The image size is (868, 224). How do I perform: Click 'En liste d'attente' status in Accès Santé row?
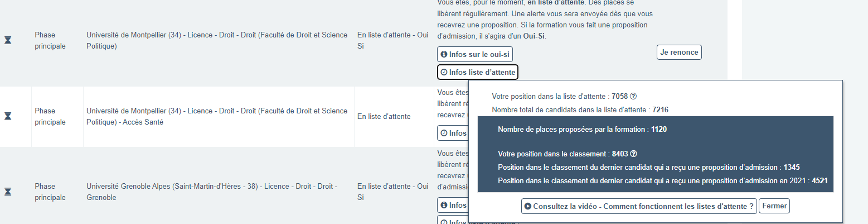point(384,117)
